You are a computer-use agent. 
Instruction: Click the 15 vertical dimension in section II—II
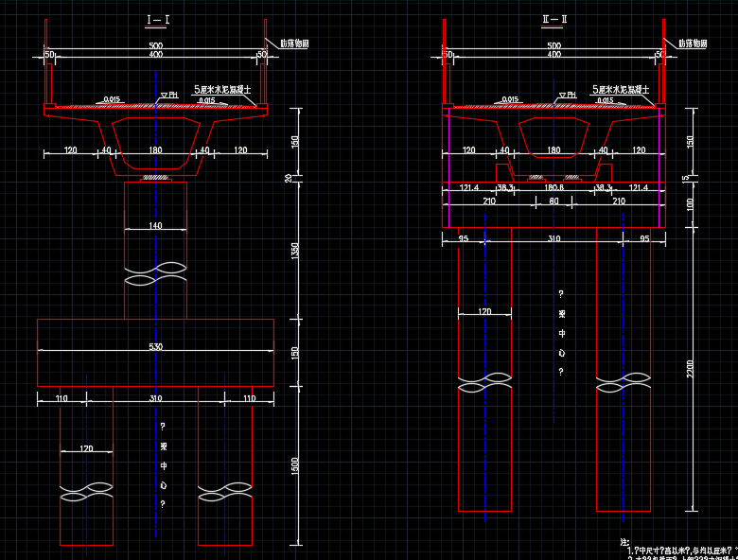coord(686,178)
